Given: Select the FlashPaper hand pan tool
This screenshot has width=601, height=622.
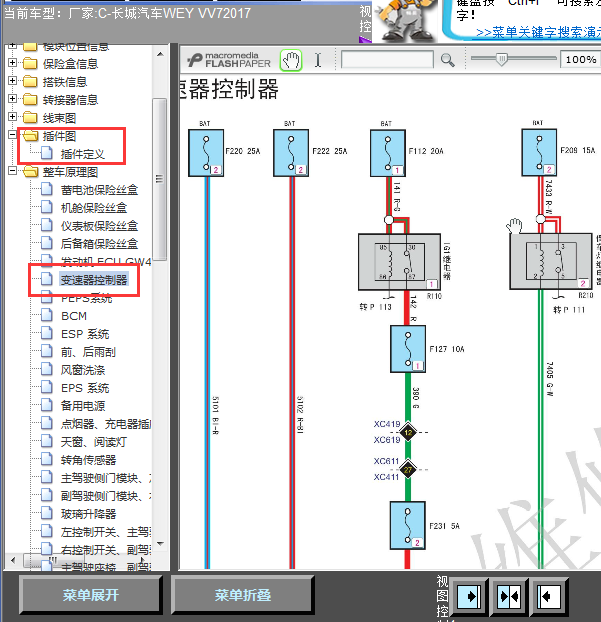Looking at the screenshot, I should [291, 60].
